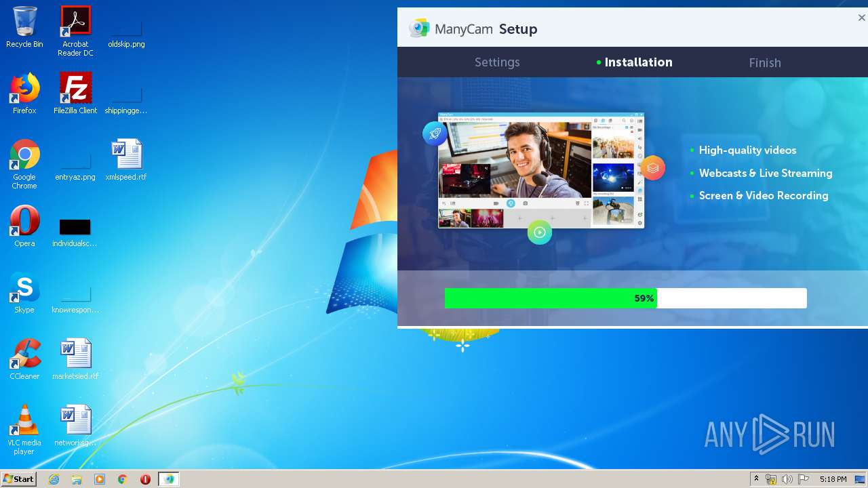Click Webcasts & Live Streaming text
The image size is (868, 488).
coord(766,174)
